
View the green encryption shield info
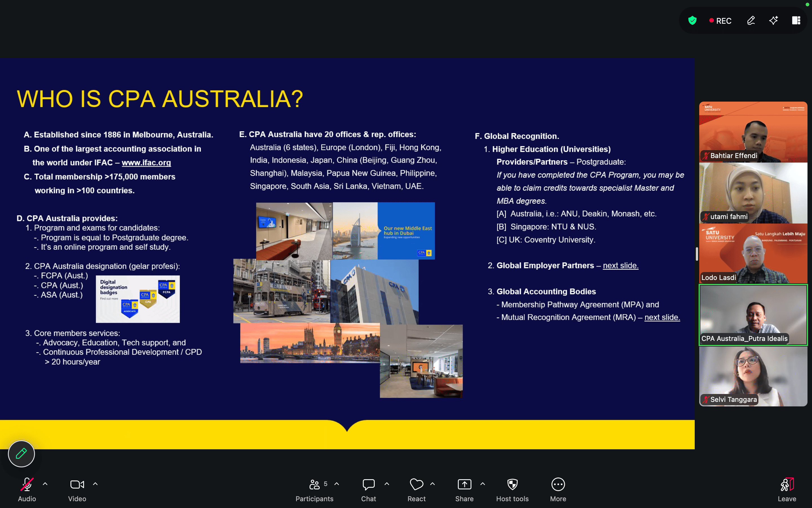692,21
